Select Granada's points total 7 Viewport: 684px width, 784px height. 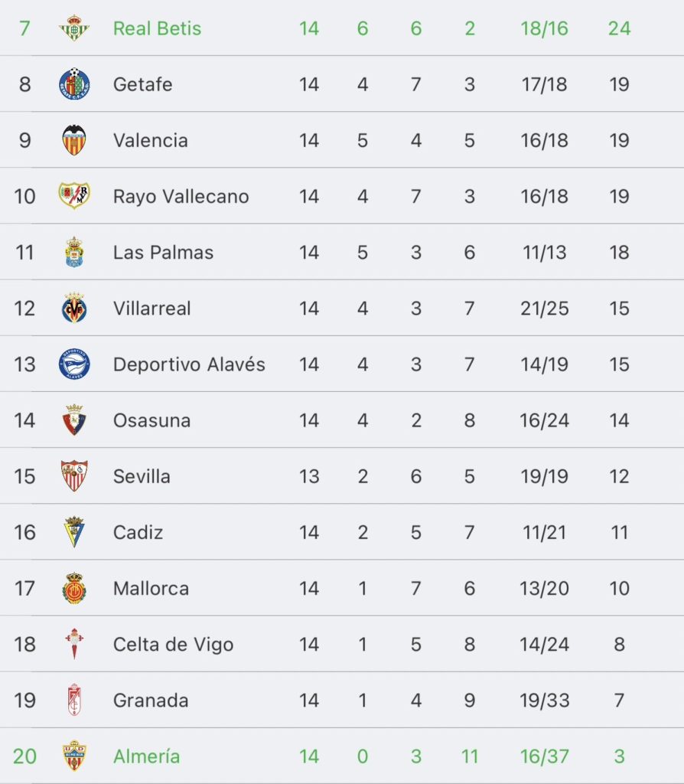[x=619, y=701]
